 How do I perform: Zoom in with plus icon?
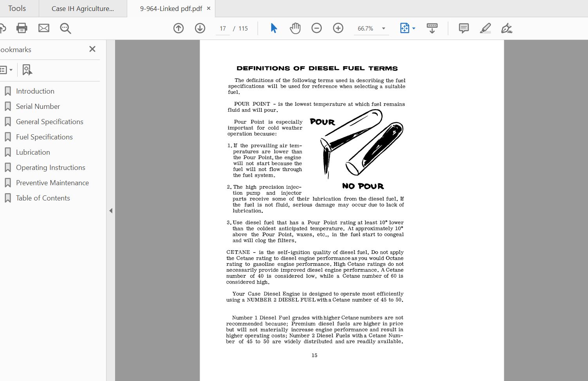coord(338,28)
